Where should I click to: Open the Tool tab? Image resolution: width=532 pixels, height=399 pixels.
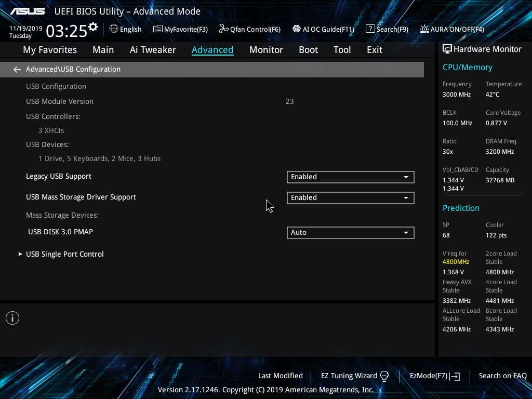click(342, 50)
